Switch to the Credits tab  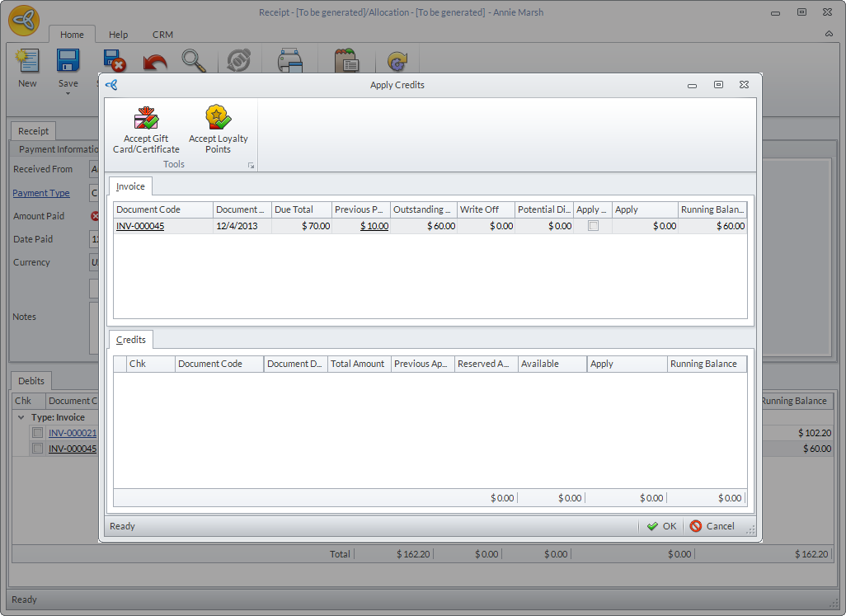click(x=130, y=340)
